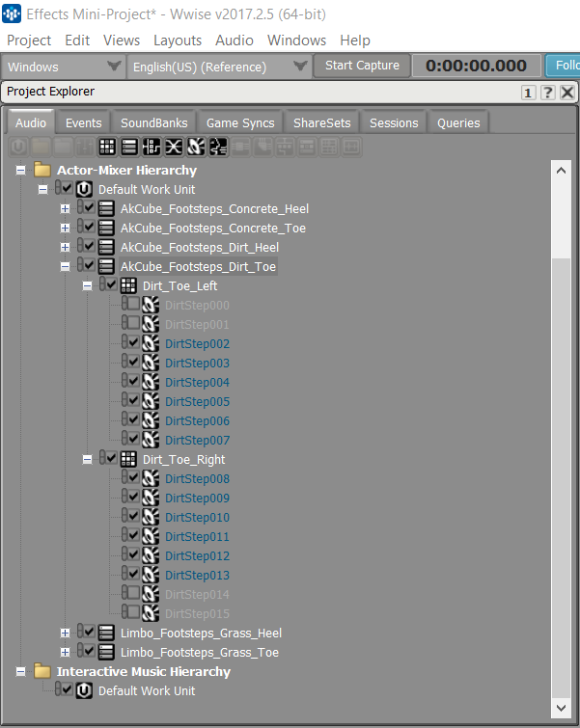Uncheck the DirtStep007 inclusion checkbox
The image size is (580, 728).
(134, 438)
